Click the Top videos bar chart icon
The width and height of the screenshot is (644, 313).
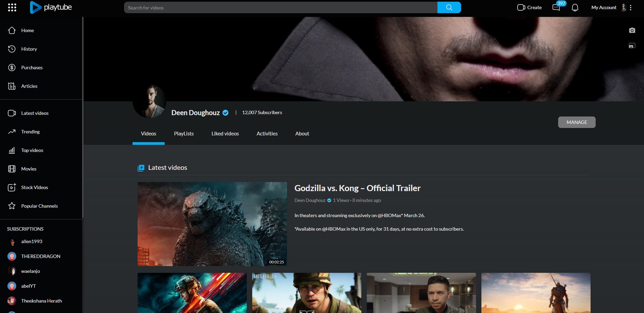(12, 150)
